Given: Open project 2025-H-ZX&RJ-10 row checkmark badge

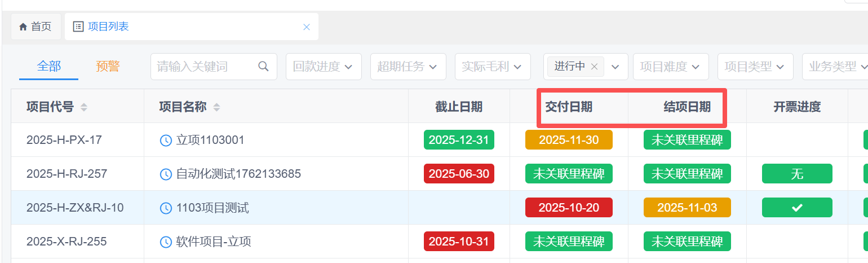Looking at the screenshot, I should [x=796, y=208].
